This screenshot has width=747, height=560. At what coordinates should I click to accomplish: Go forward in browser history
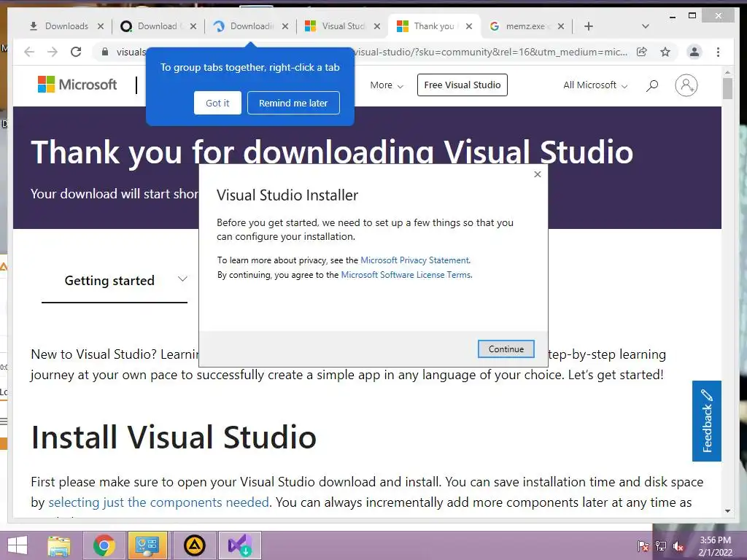pyautogui.click(x=53, y=52)
